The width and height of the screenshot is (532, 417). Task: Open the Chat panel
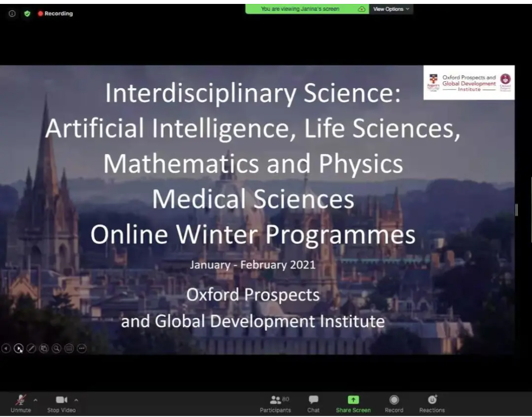click(x=314, y=404)
